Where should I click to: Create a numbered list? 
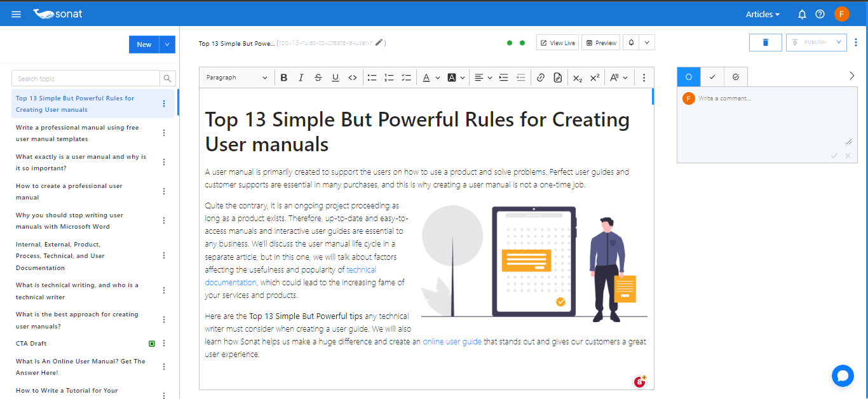(x=389, y=77)
